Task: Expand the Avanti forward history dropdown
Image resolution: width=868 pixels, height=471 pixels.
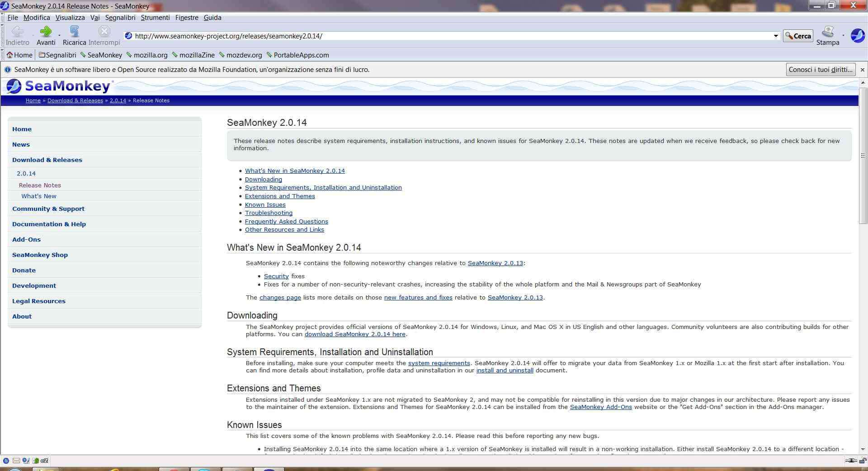Action: 59,35
